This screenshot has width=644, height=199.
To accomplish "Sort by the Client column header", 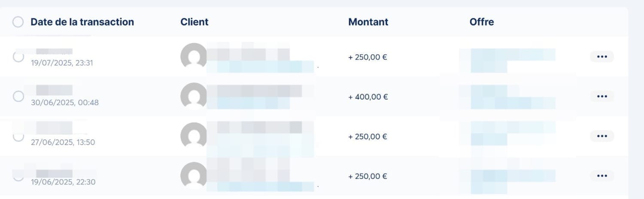I will [194, 22].
